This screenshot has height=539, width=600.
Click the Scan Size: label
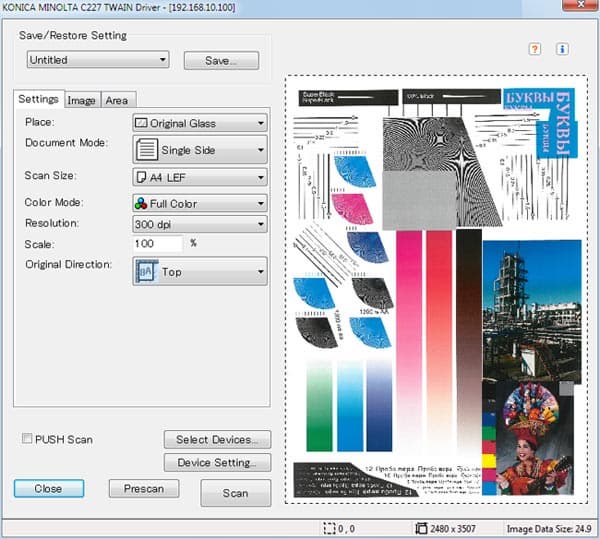[x=51, y=176]
